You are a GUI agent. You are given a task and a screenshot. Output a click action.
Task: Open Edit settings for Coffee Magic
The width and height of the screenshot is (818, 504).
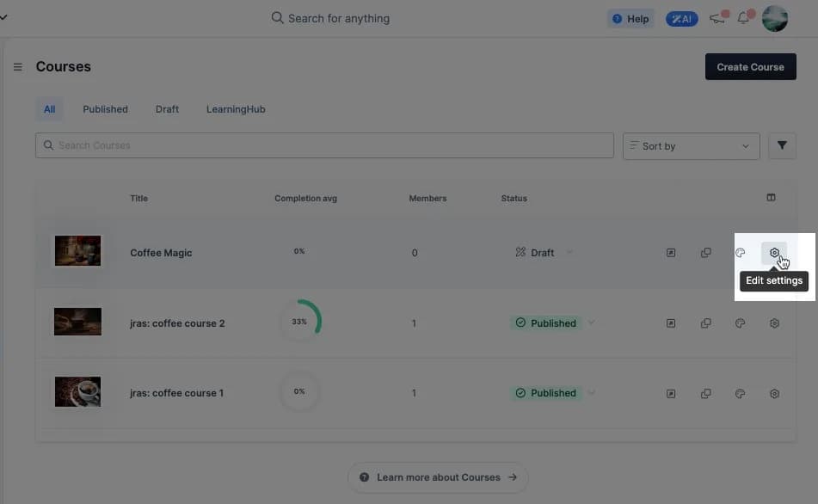(774, 253)
